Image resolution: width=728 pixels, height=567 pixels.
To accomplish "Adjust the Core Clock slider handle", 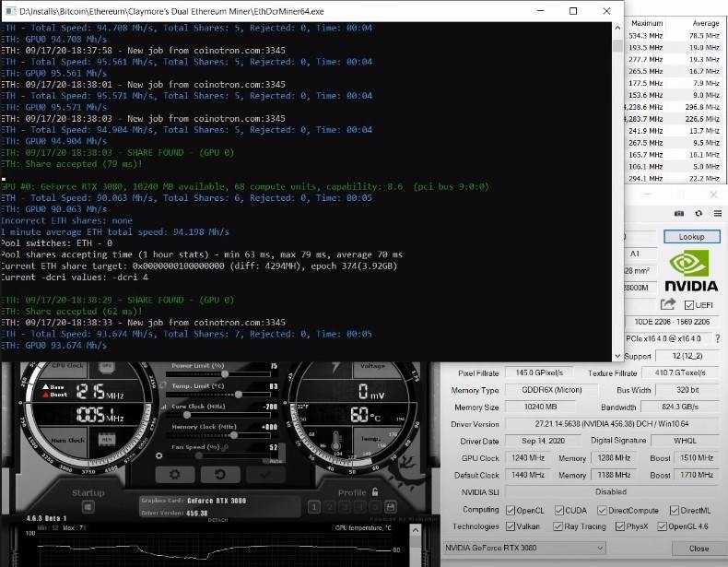I will click(187, 415).
